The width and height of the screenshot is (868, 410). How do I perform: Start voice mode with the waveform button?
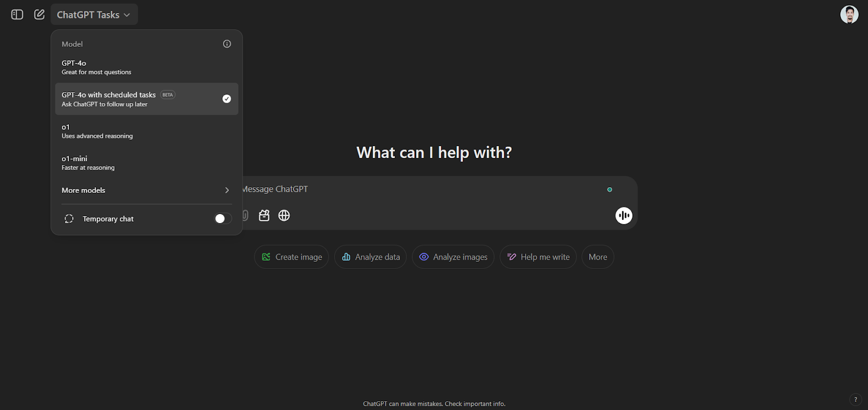point(624,216)
